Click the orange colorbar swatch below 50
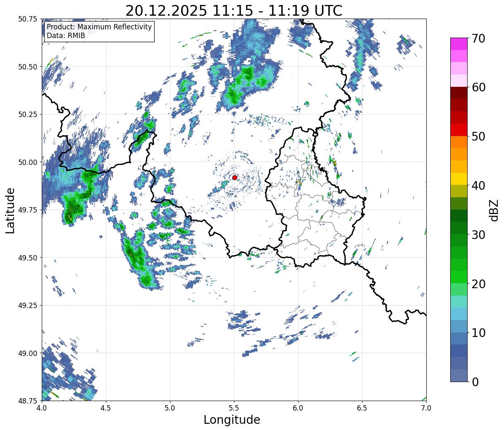504x430 pixels. pos(459,142)
